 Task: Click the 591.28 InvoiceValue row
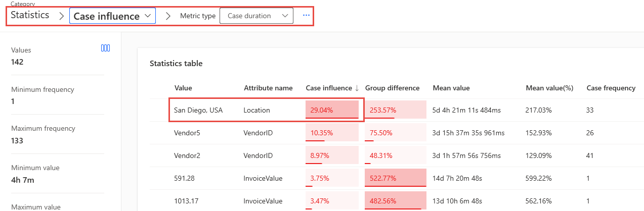(184, 179)
